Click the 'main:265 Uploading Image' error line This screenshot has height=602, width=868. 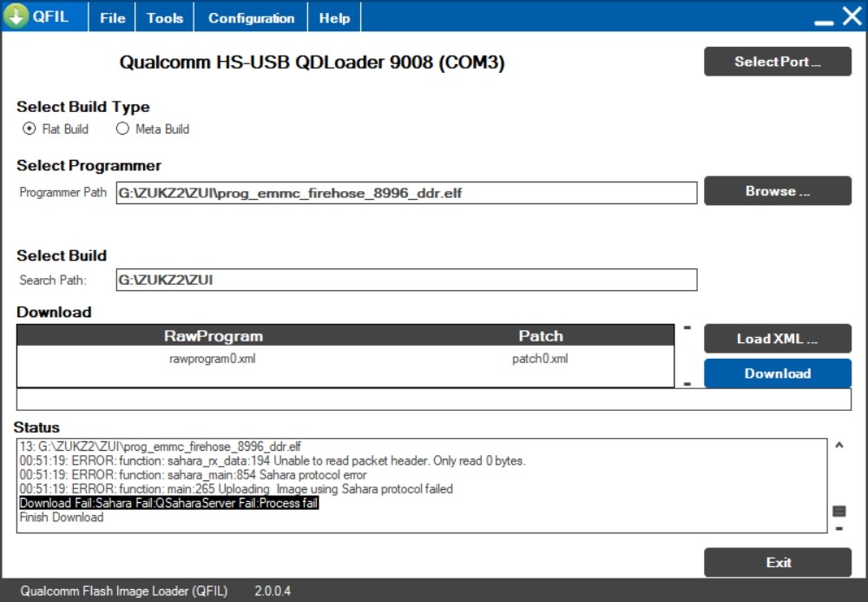(236, 489)
